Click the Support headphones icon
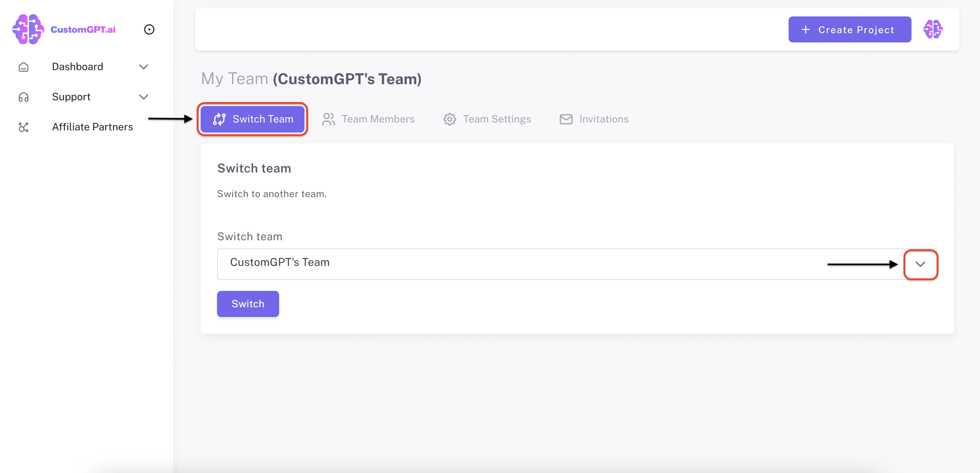Viewport: 980px width, 473px height. click(24, 97)
